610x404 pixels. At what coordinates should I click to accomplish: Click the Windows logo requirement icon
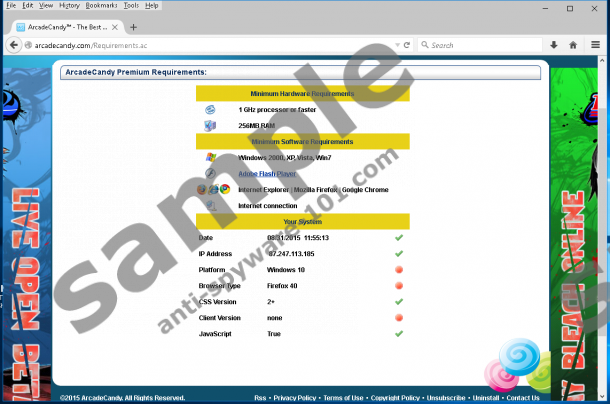pyautogui.click(x=210, y=157)
